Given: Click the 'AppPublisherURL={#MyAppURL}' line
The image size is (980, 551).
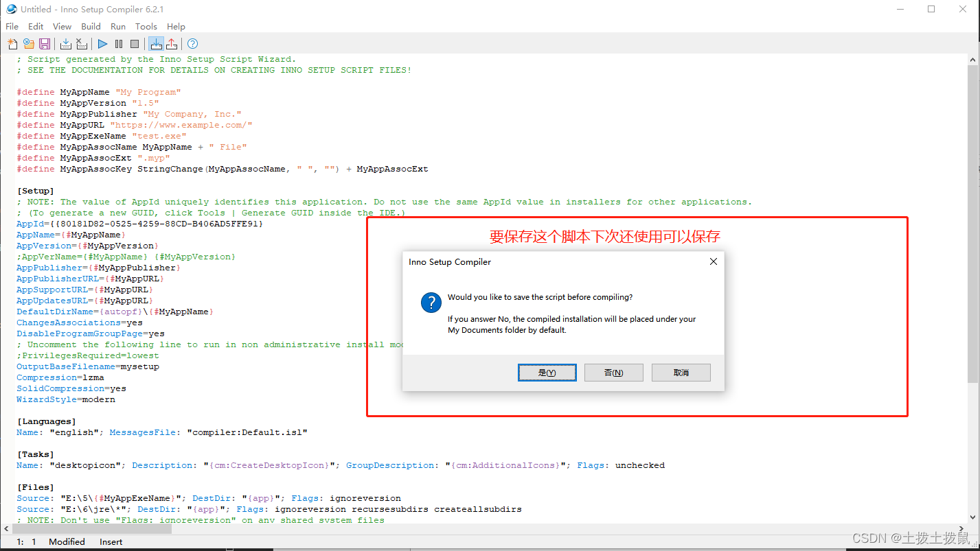Looking at the screenshot, I should pyautogui.click(x=91, y=279).
